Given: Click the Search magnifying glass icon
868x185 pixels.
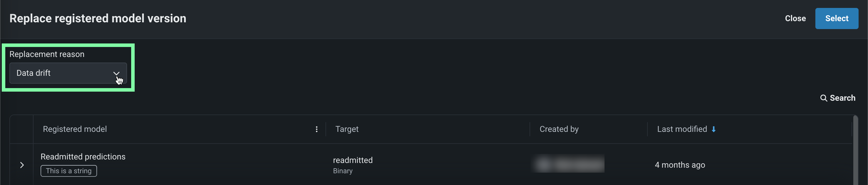Looking at the screenshot, I should (823, 98).
